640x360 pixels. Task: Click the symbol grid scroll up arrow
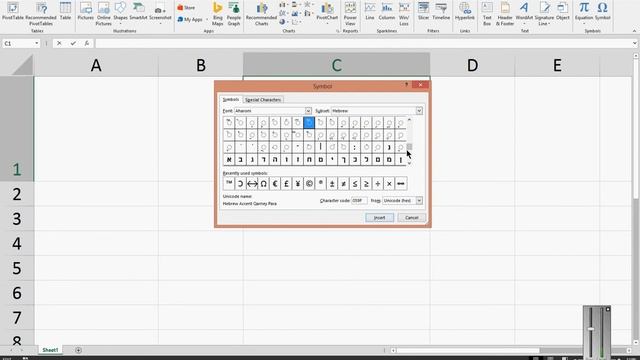(x=409, y=120)
